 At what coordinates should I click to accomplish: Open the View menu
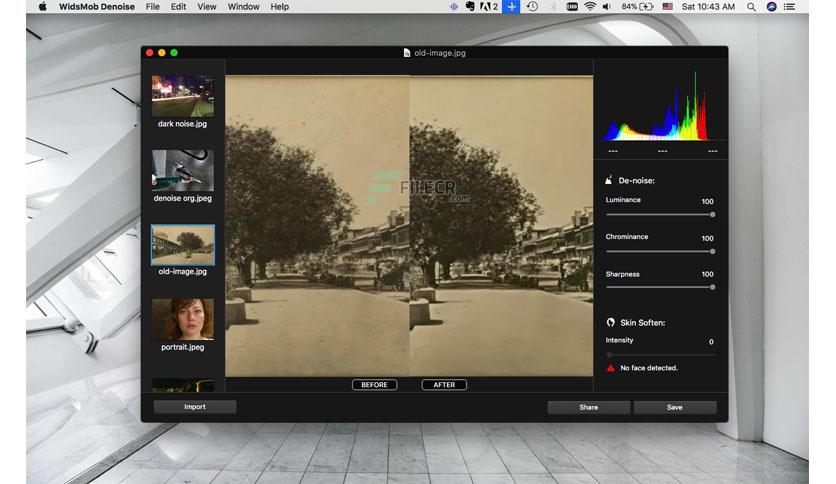click(207, 6)
